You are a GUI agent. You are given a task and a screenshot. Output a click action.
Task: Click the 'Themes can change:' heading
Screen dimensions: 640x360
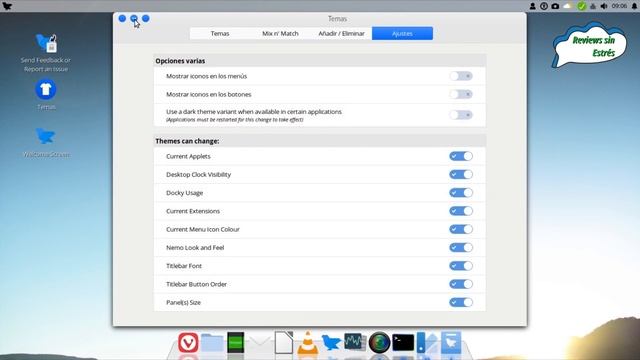pos(187,141)
